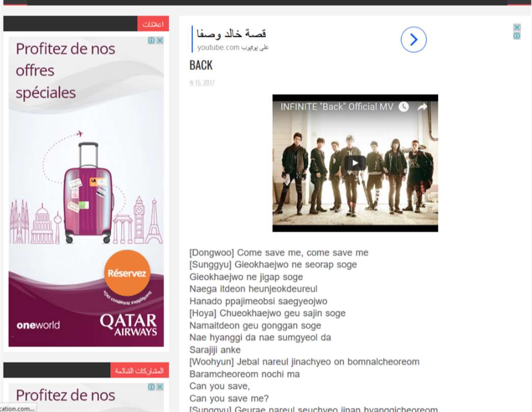Click the blue arrow on top ad
This screenshot has height=412, width=532.
click(413, 40)
